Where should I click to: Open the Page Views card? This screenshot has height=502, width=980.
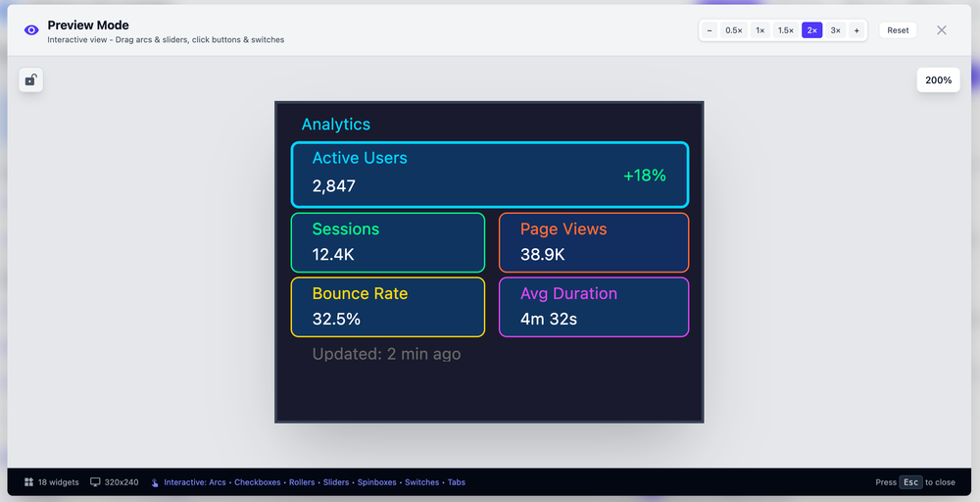[x=593, y=242]
